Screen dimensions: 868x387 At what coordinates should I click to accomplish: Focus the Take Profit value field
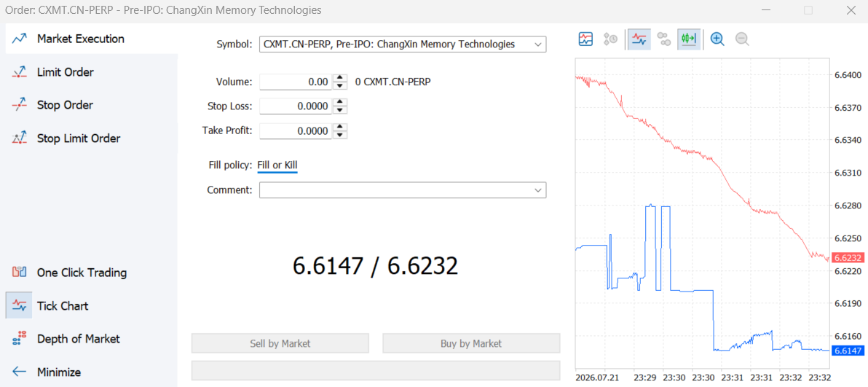(296, 131)
